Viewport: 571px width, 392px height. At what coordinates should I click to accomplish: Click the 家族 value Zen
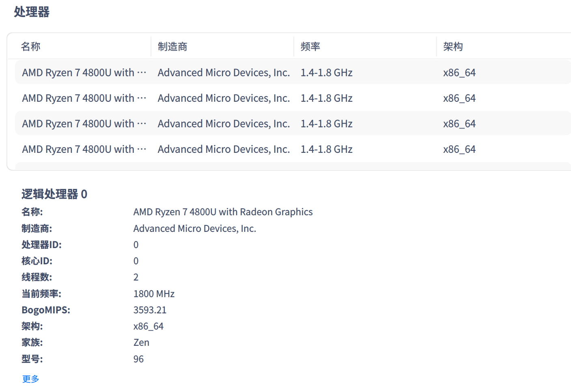tap(141, 343)
